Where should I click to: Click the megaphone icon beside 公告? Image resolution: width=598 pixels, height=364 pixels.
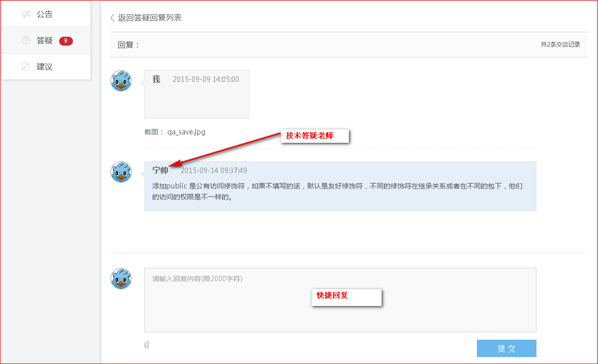tap(26, 14)
